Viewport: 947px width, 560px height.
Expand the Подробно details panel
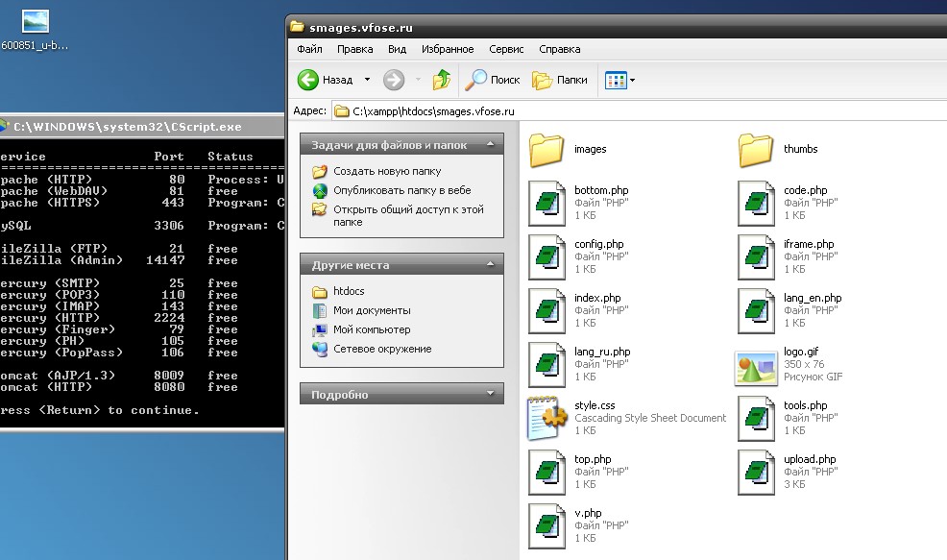(492, 394)
